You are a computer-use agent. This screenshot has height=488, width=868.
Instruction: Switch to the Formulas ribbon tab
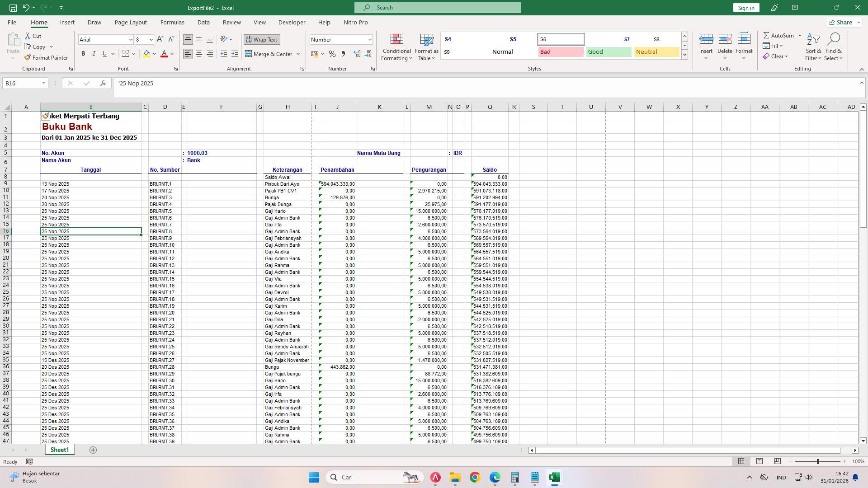172,22
